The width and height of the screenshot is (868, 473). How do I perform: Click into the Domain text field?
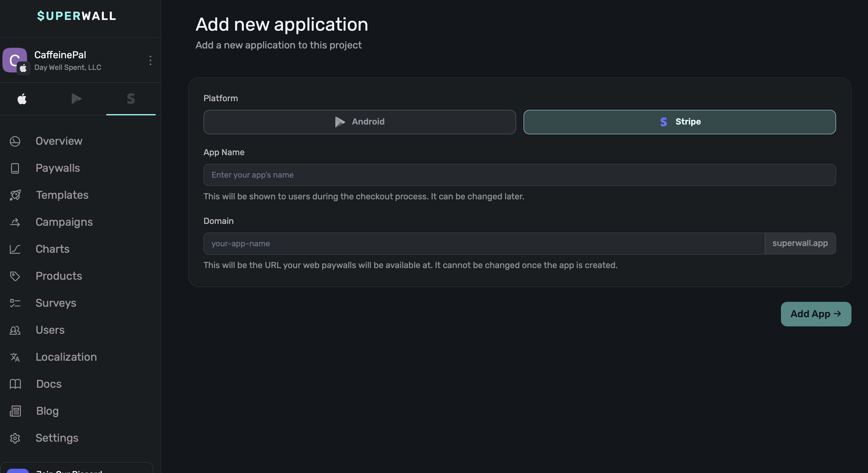point(484,244)
